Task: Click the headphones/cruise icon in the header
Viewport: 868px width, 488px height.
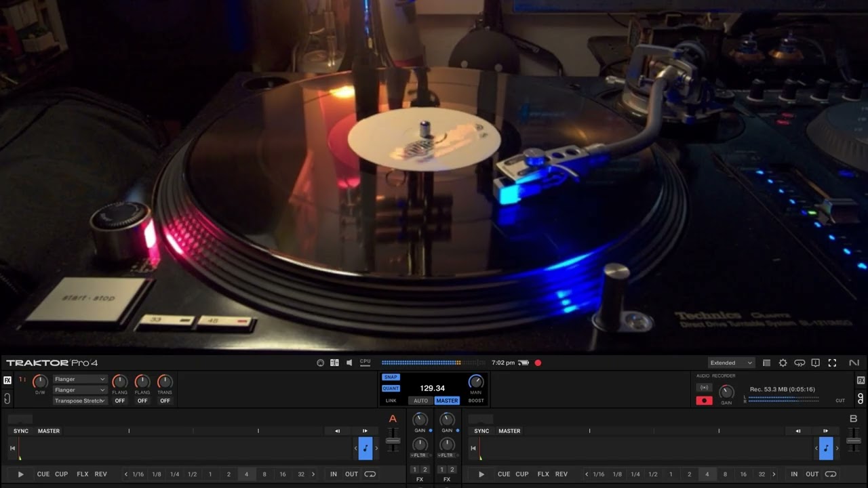Action: [800, 363]
